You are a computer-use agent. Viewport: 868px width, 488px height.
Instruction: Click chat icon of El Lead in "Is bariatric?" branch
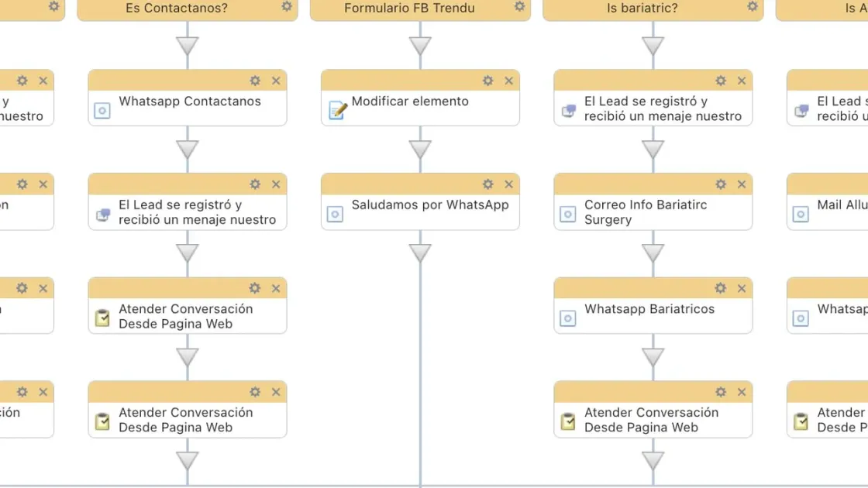(569, 111)
